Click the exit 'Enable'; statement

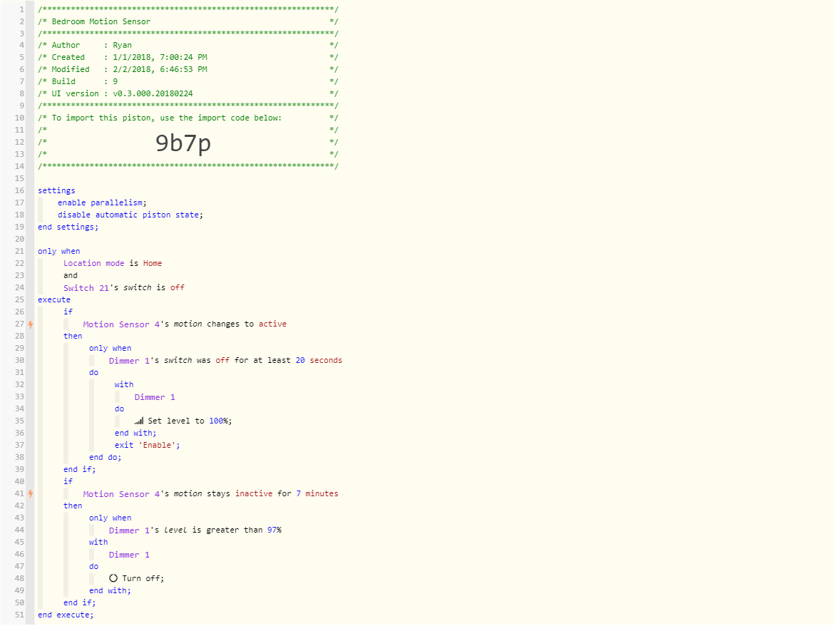(148, 445)
